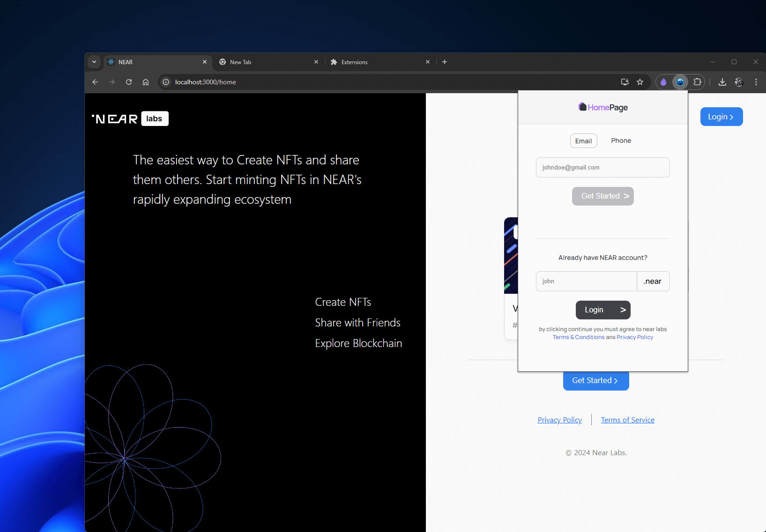The width and height of the screenshot is (766, 532).
Task: Reload the page
Action: click(x=129, y=82)
